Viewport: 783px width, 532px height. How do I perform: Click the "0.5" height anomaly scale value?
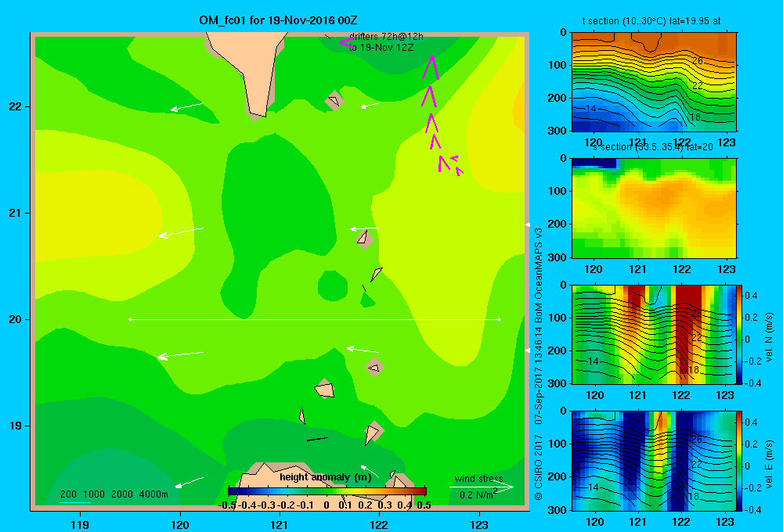(424, 505)
